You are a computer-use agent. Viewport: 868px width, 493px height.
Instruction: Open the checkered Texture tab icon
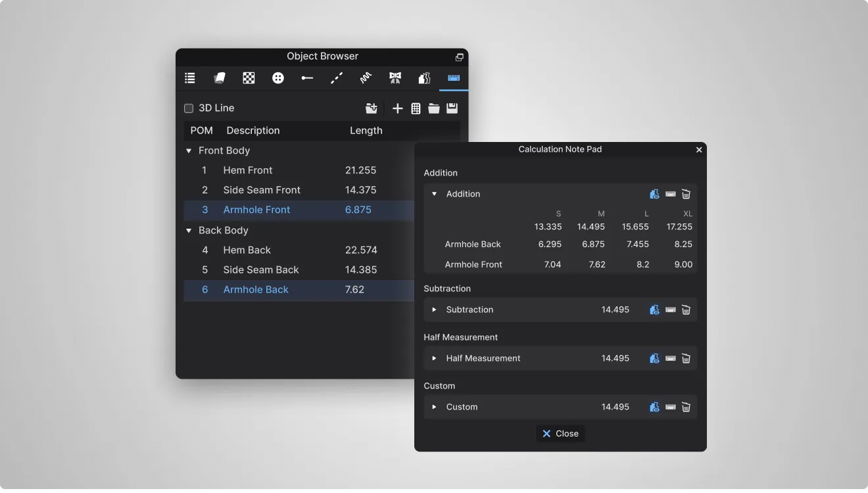249,78
